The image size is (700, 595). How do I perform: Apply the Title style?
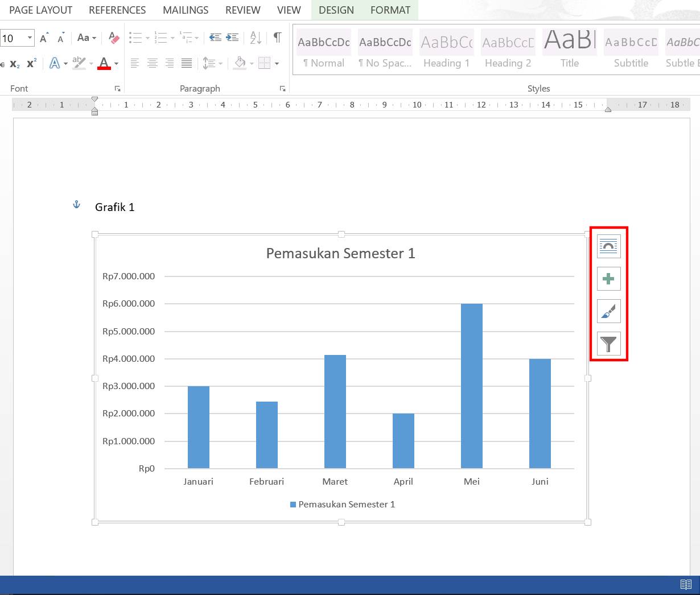click(x=569, y=49)
